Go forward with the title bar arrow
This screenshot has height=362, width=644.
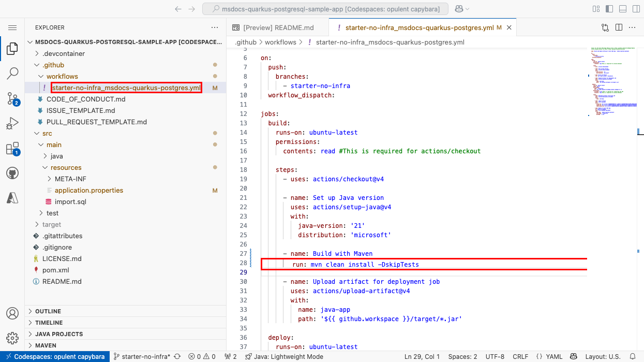[x=192, y=9]
